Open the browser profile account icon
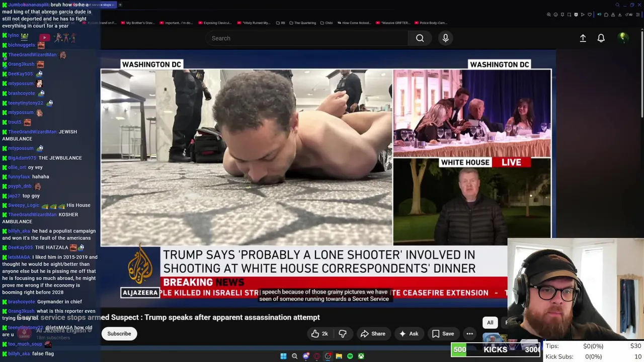Image resolution: width=644 pixels, height=362 pixels. [613, 15]
